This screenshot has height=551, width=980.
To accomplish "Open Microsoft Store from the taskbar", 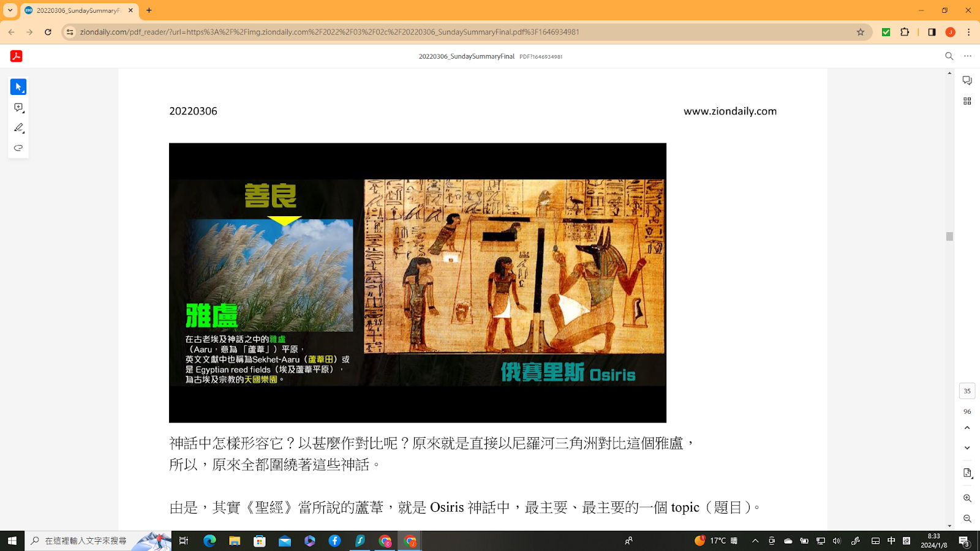I will tap(260, 541).
